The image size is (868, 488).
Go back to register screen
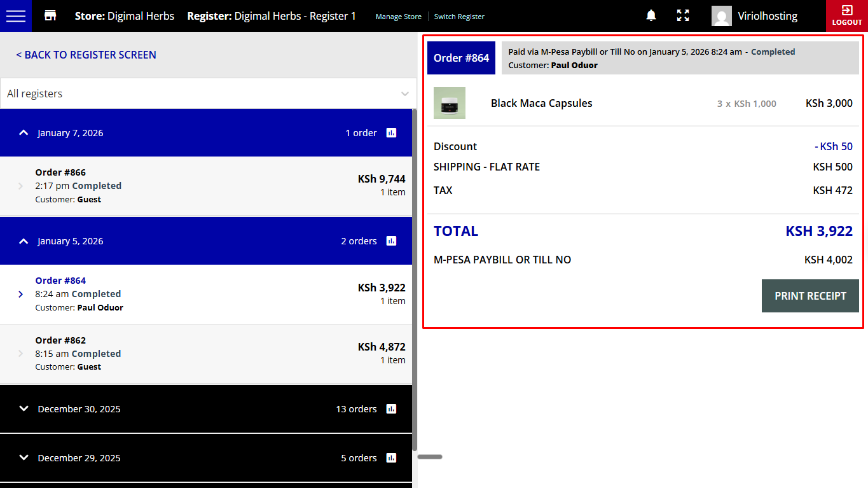pyautogui.click(x=86, y=55)
